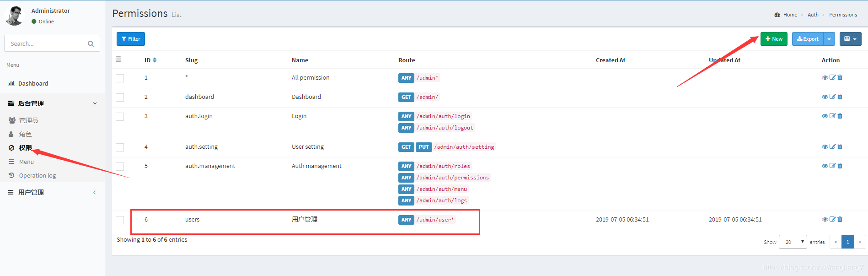Edit the auth.management permission
The image size is (868, 276).
(832, 166)
